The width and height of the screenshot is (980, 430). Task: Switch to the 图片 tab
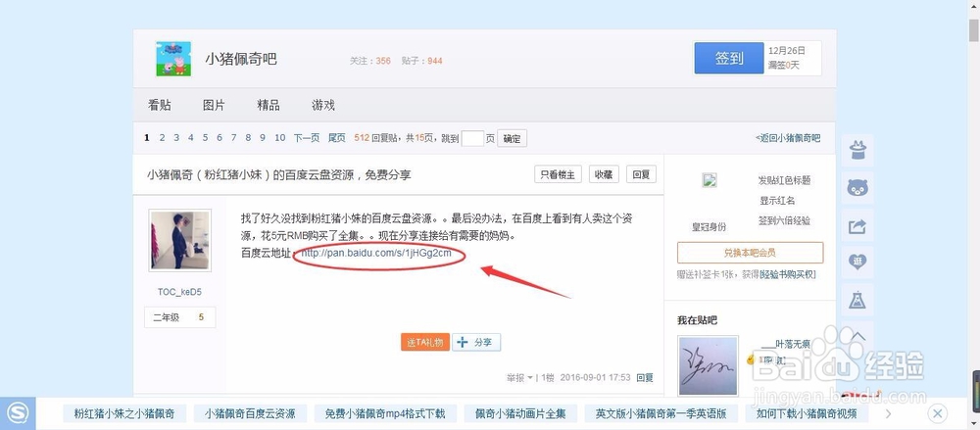(214, 105)
